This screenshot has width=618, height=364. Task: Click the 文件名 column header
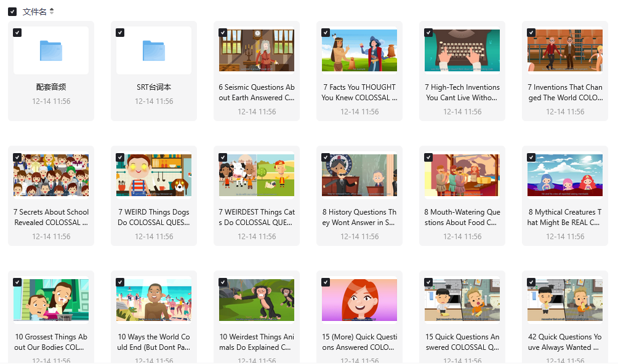[x=34, y=12]
